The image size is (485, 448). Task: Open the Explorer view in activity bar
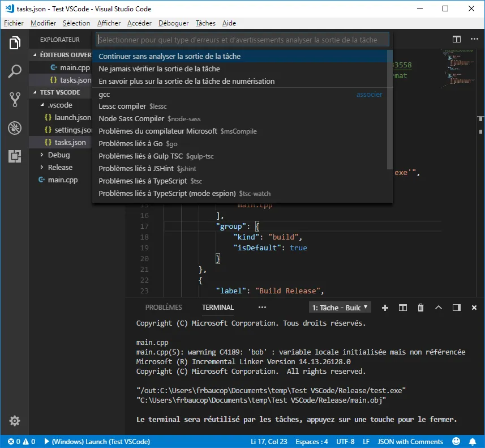pos(15,42)
